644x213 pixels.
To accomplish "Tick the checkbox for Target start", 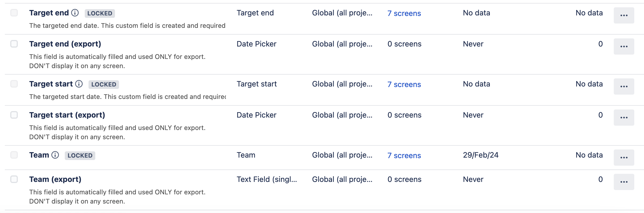I will 14,84.
